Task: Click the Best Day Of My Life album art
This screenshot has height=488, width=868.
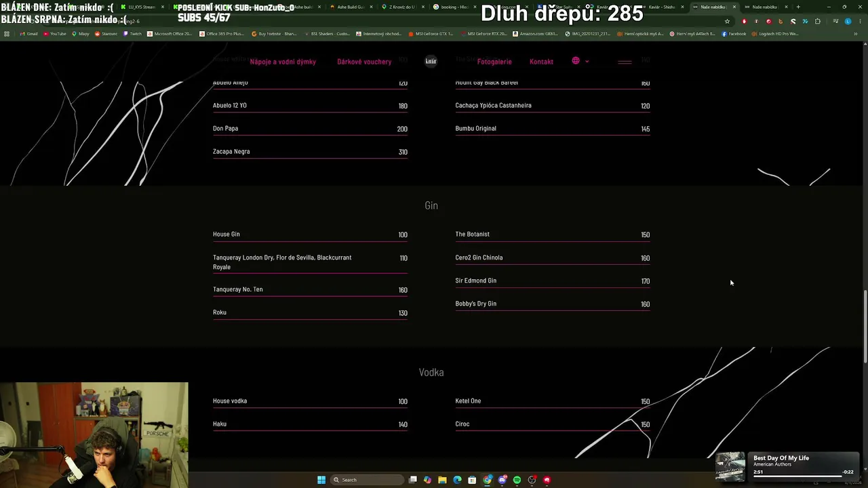Action: pyautogui.click(x=730, y=466)
